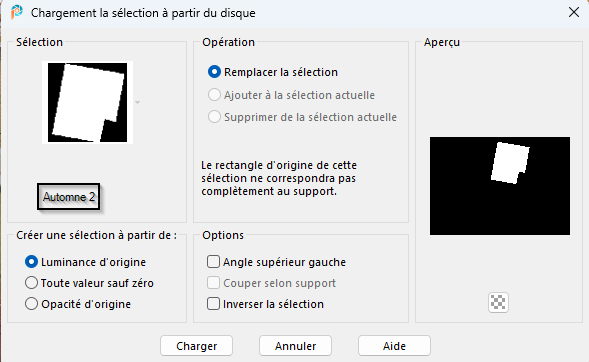
Task: Toggle the transparency checkerboard preview icon
Action: tap(498, 302)
